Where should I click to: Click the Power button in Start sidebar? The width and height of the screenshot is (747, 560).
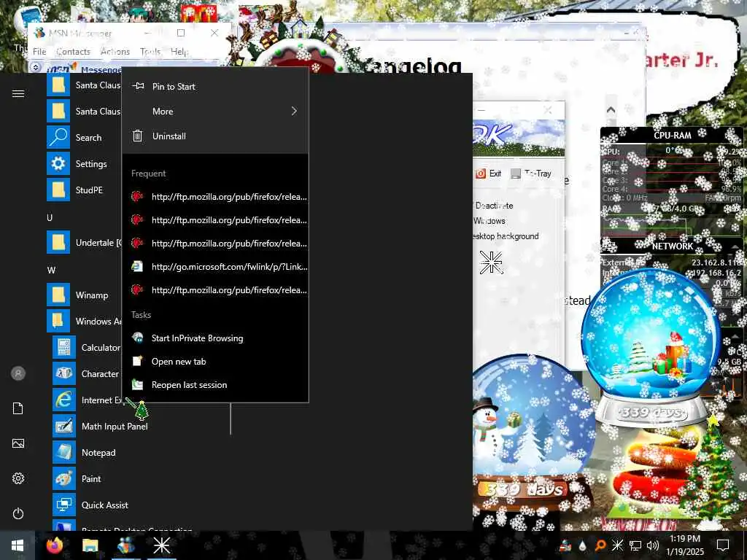18,513
